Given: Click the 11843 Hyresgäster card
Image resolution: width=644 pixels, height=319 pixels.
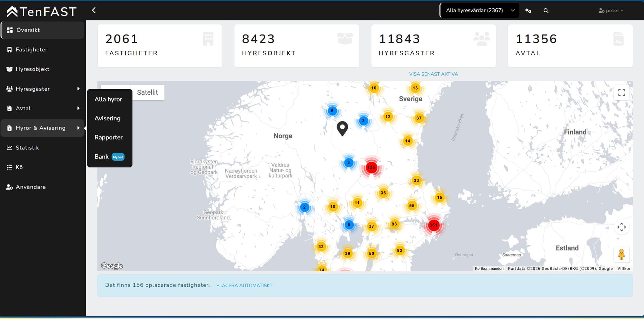Looking at the screenshot, I should tap(433, 46).
